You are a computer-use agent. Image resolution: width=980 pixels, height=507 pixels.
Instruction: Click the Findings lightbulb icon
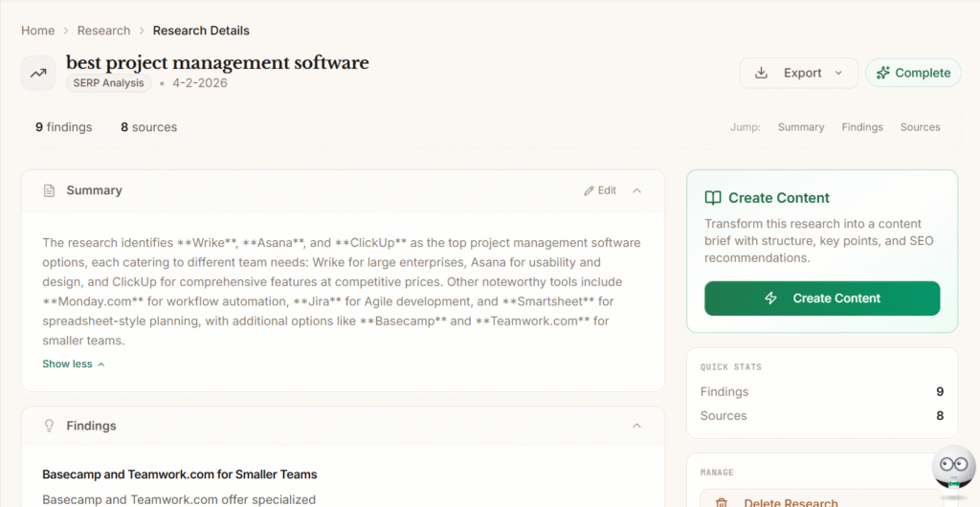49,426
